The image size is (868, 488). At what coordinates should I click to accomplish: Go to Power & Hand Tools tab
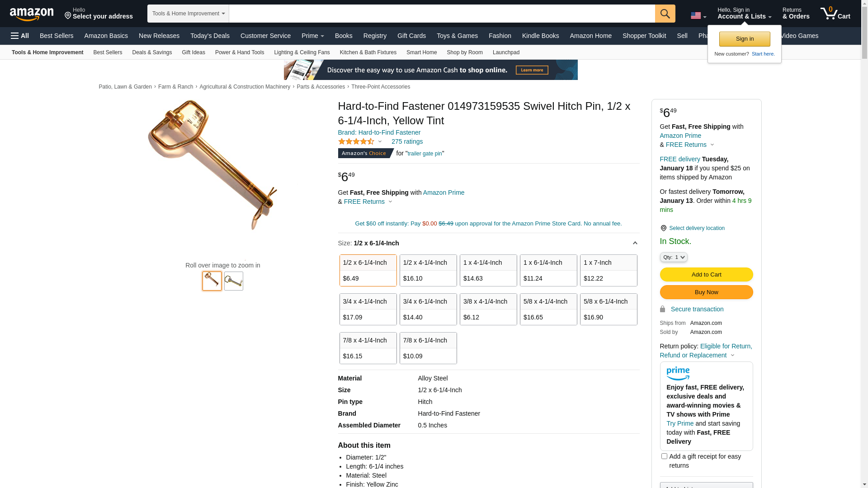[240, 52]
